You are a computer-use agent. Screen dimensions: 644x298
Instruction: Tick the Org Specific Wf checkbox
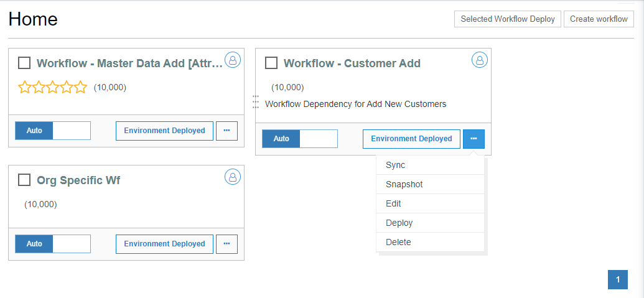coord(24,180)
